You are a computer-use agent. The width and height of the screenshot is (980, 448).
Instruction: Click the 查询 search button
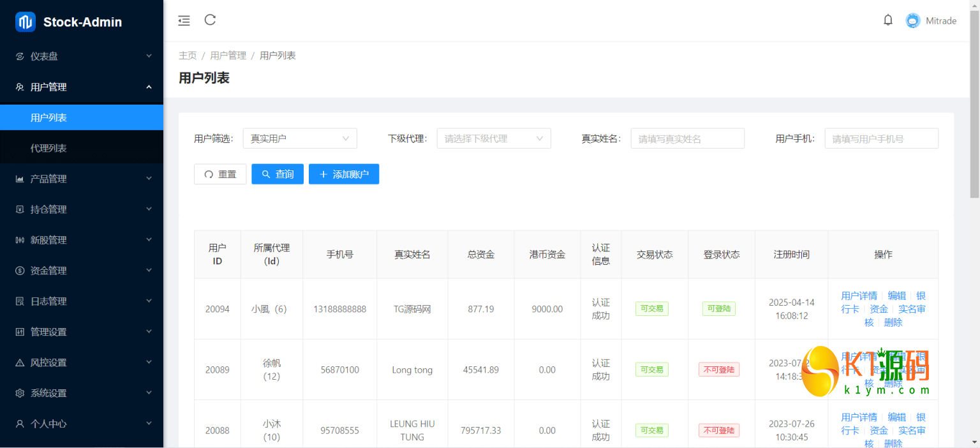278,174
